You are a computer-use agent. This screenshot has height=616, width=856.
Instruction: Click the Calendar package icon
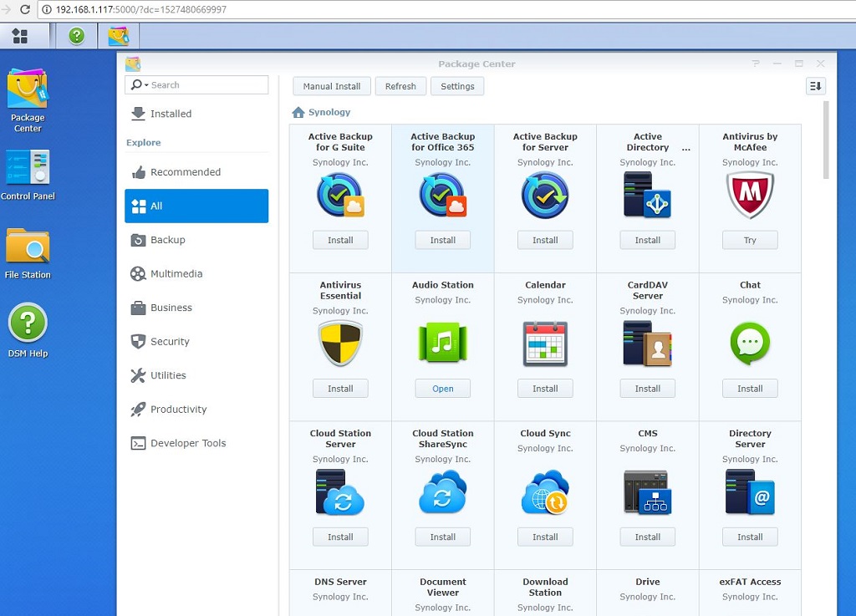pos(545,344)
